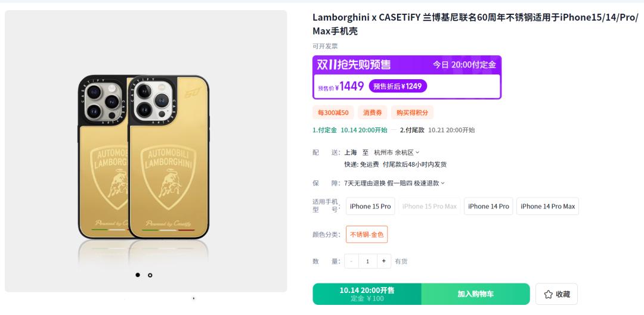This screenshot has width=644, height=315.
Task: Open the 消费券 voucher tag
Action: click(x=372, y=113)
